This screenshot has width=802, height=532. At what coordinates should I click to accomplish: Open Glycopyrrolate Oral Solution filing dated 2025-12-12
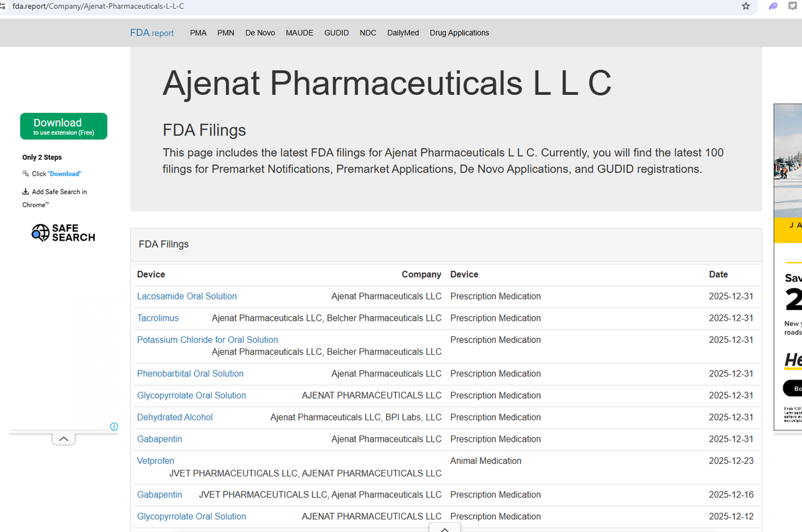tap(191, 517)
